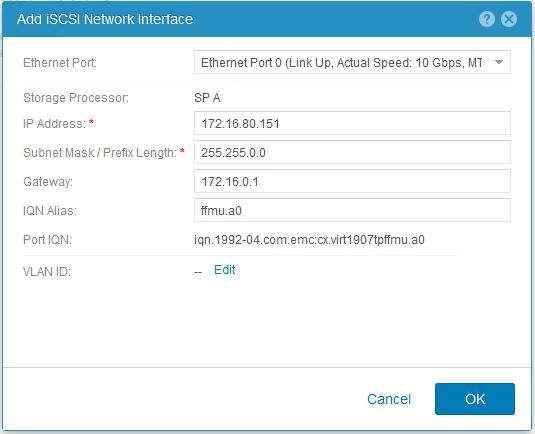Viewport: 535px width, 434px height.
Task: Click the Subnet Mask / Prefix Length label
Action: [x=100, y=153]
